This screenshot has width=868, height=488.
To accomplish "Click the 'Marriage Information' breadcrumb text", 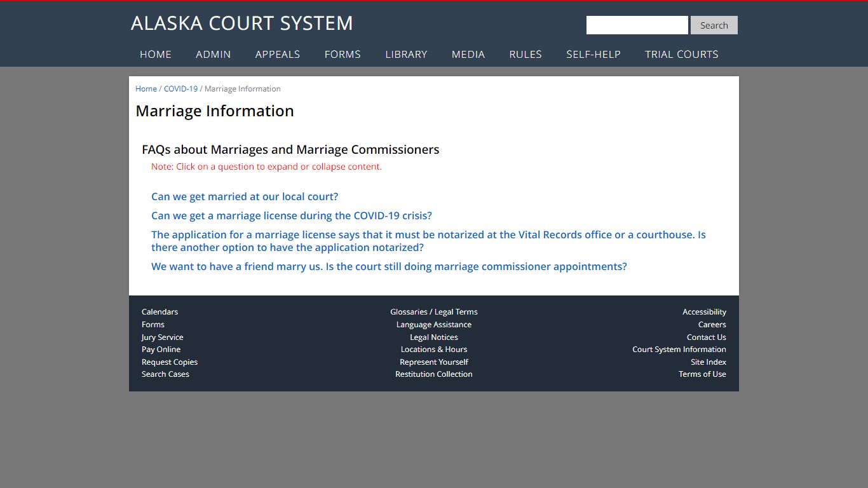I will click(243, 89).
